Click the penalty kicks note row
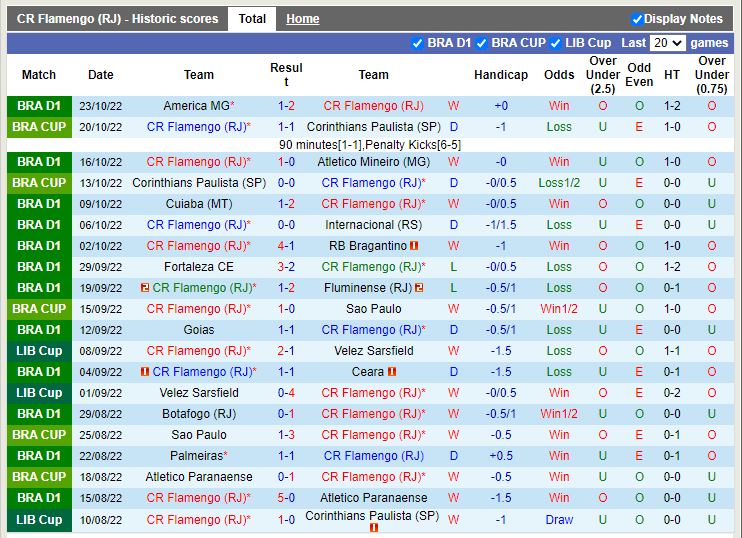Screen dimensions: 742x538 tap(370, 145)
